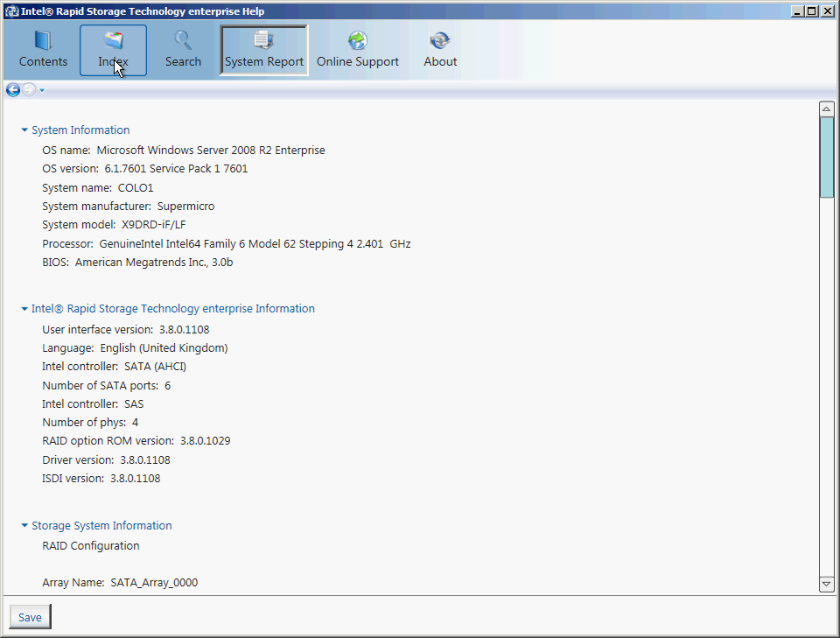Click the 'Intel controller: SATA (AHCI)' line
Screen dimensions: 840x638
click(x=115, y=367)
